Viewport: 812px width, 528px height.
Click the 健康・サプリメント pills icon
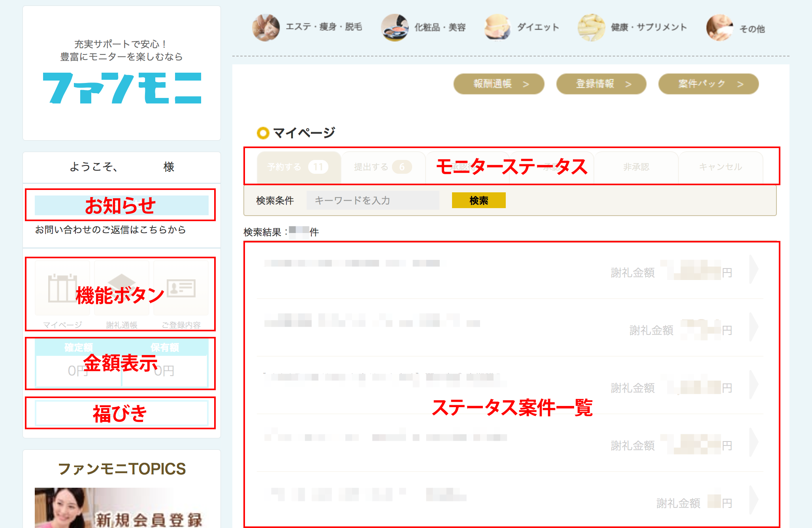[591, 28]
